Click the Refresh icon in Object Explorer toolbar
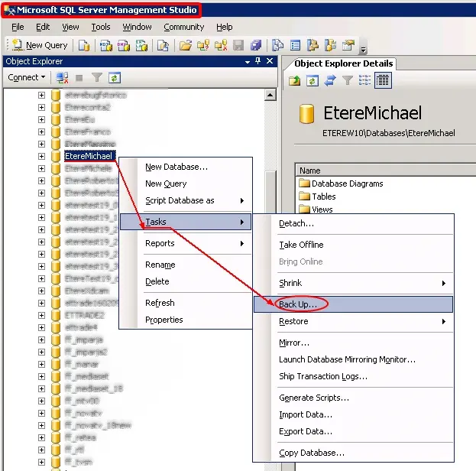Viewport: 476px width, 471px height. pos(115,77)
